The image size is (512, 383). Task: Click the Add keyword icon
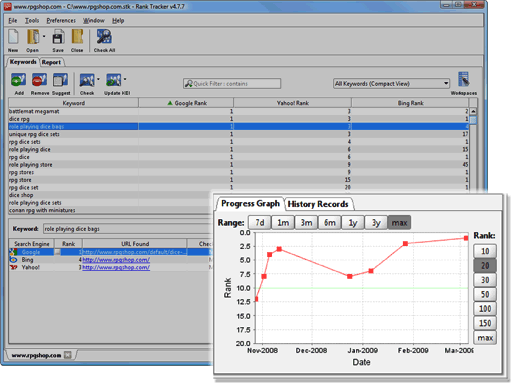click(18, 80)
